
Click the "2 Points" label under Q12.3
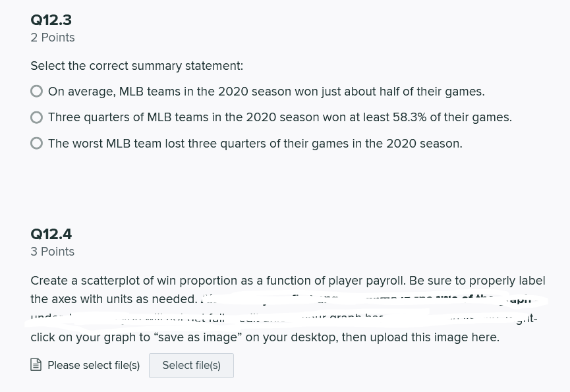point(53,38)
